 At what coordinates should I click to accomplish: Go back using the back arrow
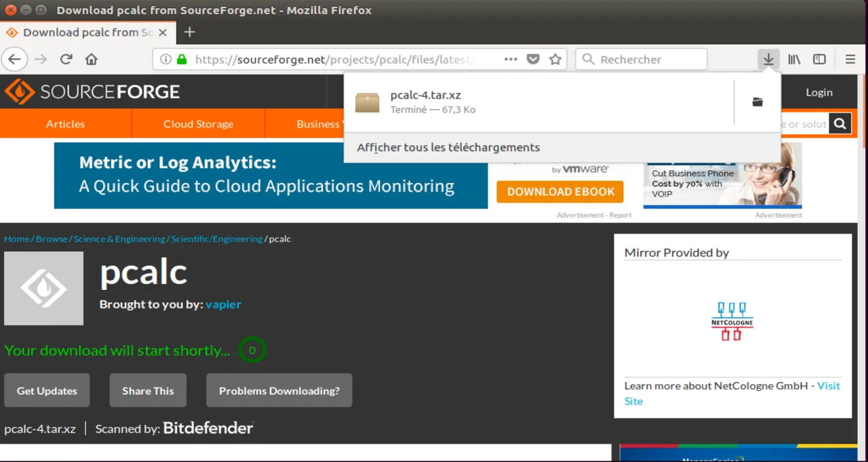[14, 59]
